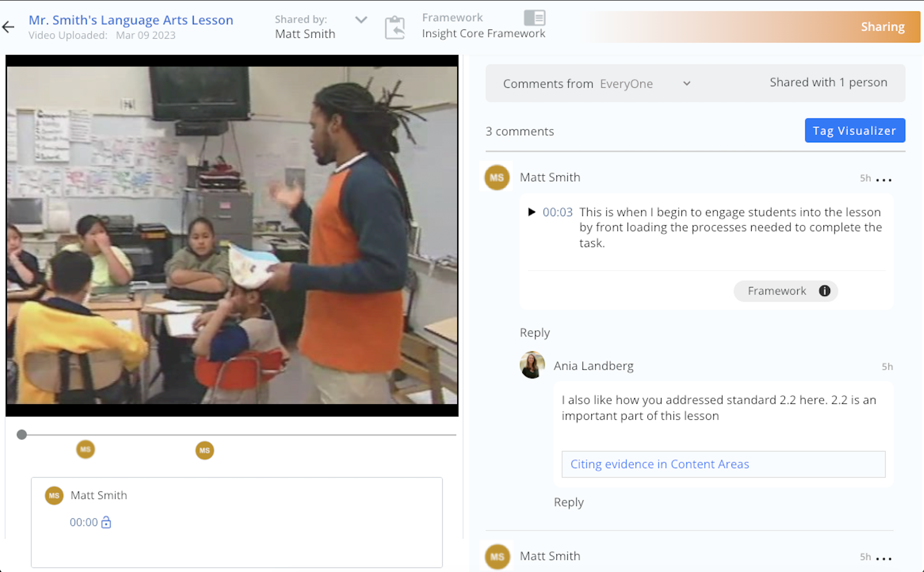This screenshot has height=572, width=924.
Task: Open the clipboard share icon
Action: click(x=395, y=27)
